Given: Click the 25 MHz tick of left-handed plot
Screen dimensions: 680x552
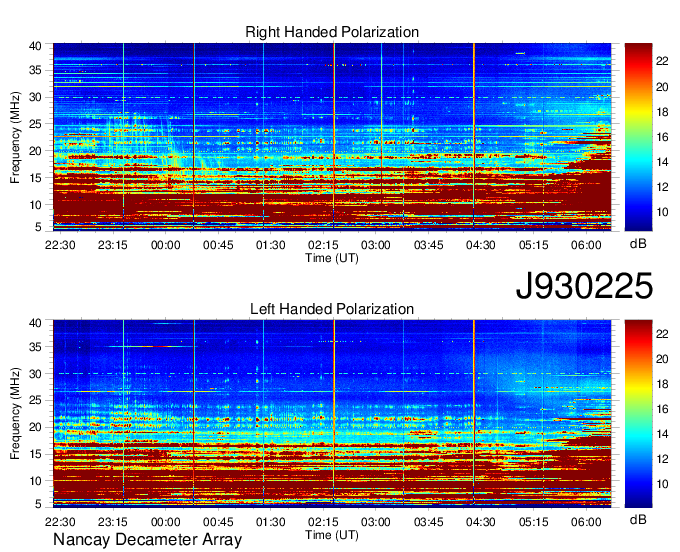Looking at the screenshot, I should (x=35, y=401).
